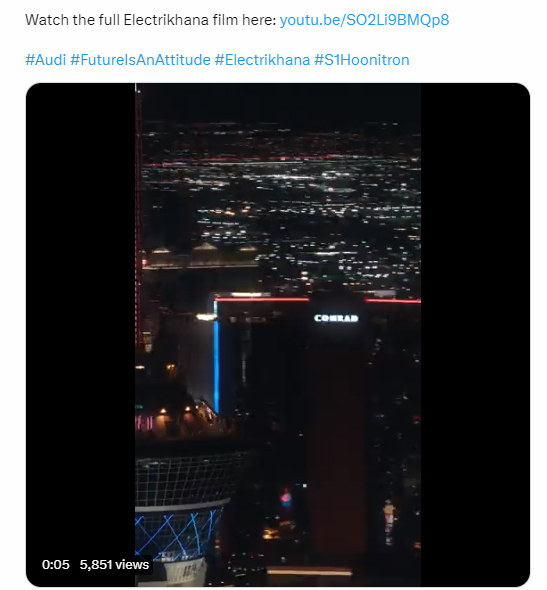Screen dimensions: 547x590
Task: Open the #Audi hashtag
Action: pos(46,60)
